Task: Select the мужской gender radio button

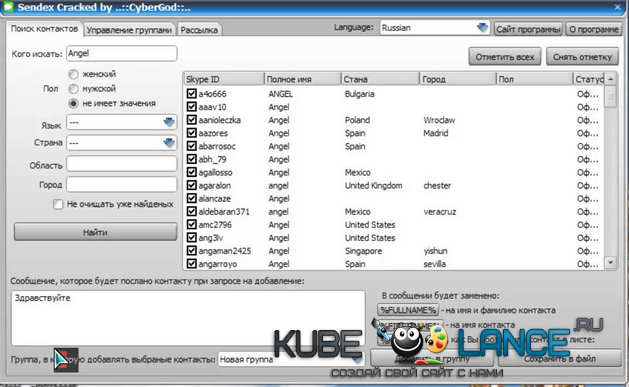Action: (x=73, y=89)
